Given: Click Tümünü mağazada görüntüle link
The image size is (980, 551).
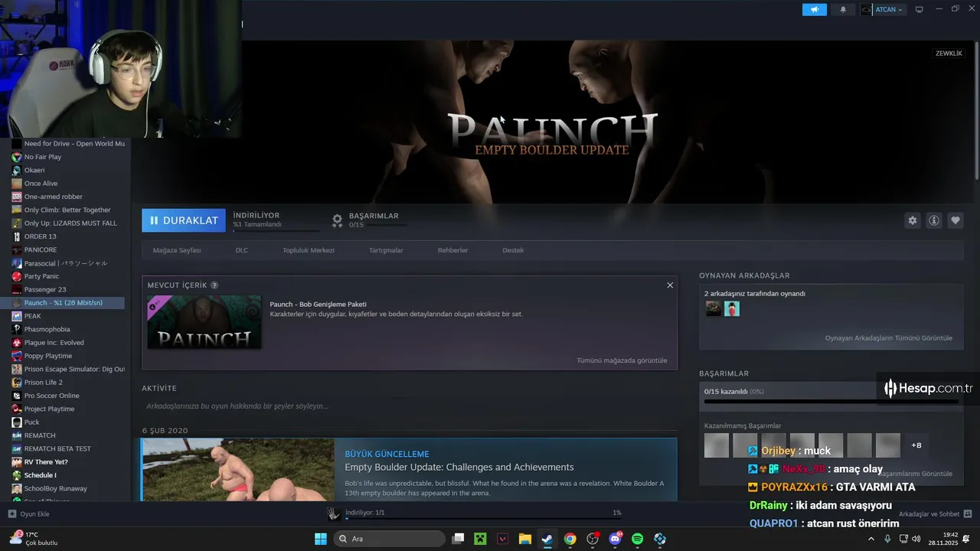Looking at the screenshot, I should [x=622, y=360].
